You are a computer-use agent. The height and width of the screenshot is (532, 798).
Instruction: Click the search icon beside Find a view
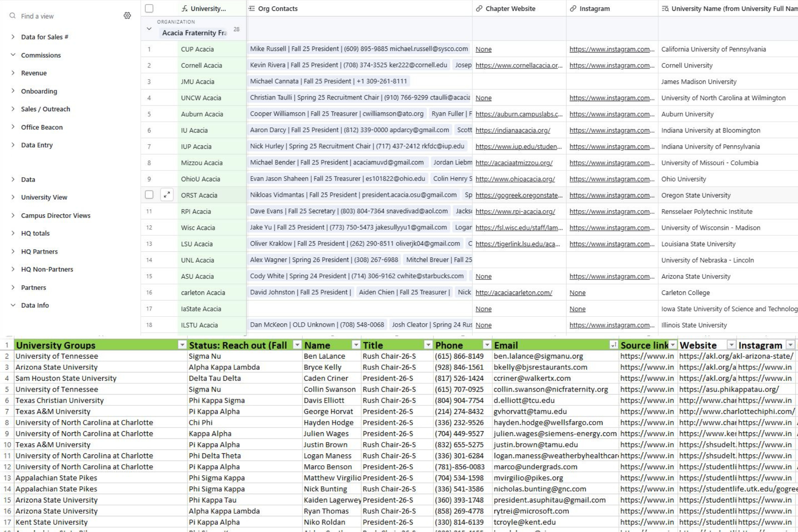(x=13, y=16)
